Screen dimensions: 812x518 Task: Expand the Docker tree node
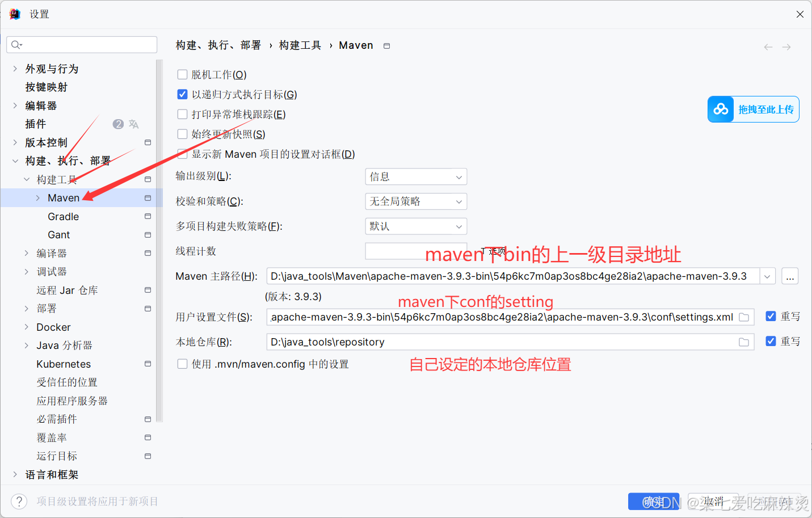point(27,327)
